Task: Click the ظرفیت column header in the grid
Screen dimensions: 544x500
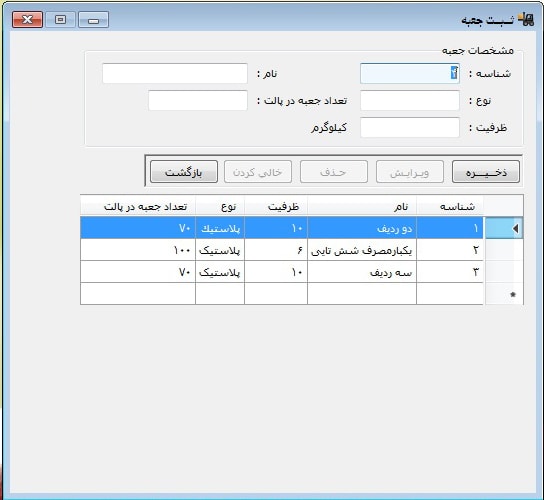Action: (276, 206)
